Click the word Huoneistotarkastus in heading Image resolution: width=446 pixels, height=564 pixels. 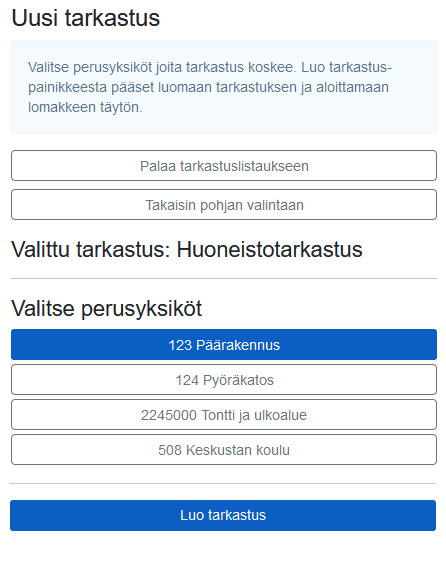click(269, 249)
